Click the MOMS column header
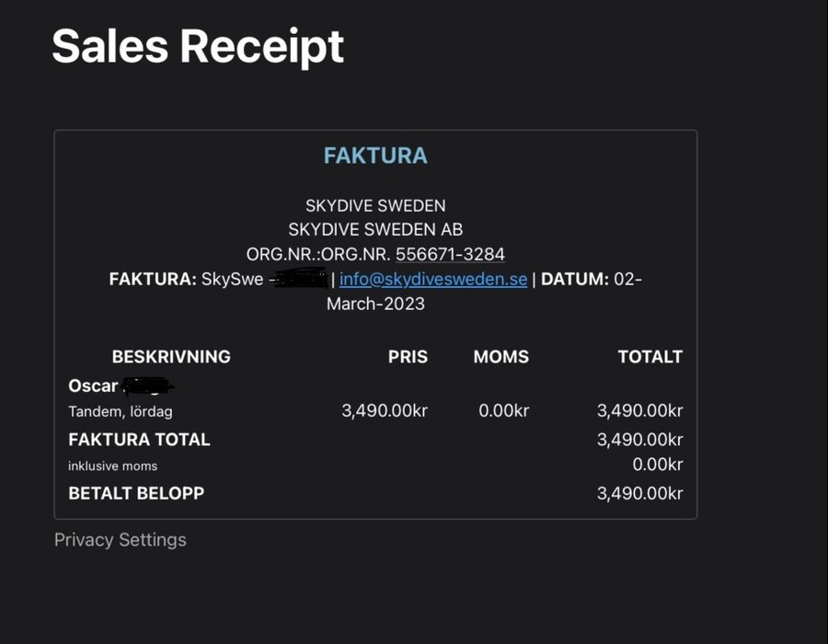Screen dimensions: 828x644 coord(500,357)
